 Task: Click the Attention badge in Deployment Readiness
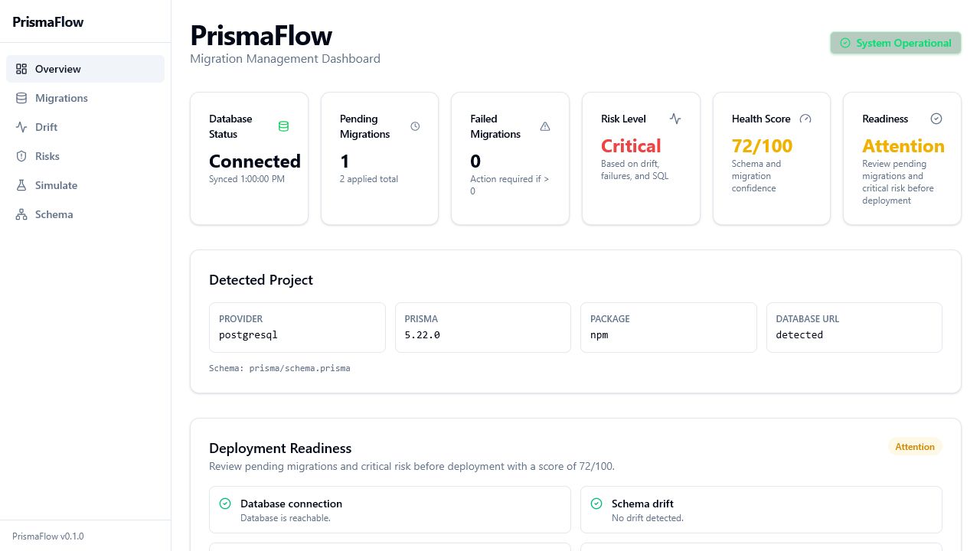coord(915,447)
